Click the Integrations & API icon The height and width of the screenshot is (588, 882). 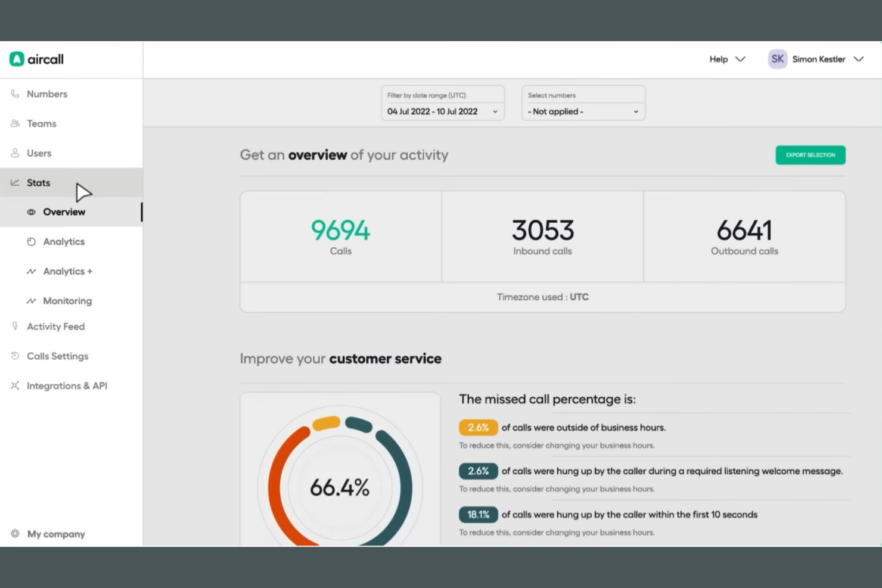(x=14, y=385)
